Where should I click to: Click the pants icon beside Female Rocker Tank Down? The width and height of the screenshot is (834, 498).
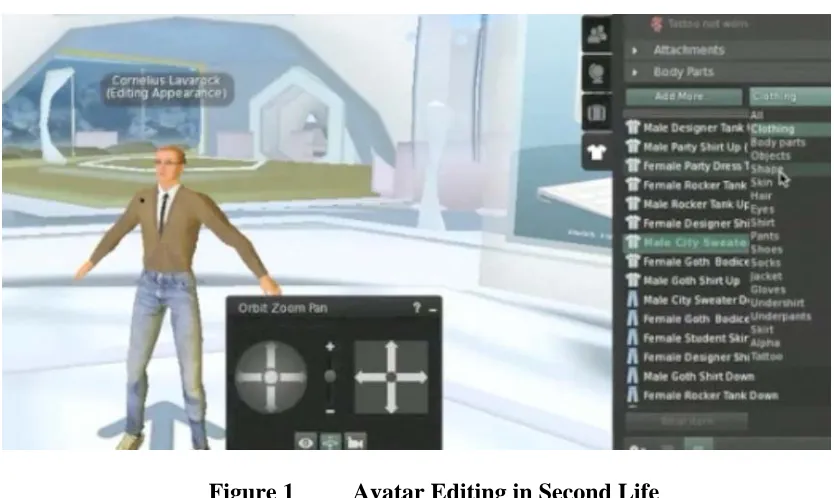tap(632, 395)
